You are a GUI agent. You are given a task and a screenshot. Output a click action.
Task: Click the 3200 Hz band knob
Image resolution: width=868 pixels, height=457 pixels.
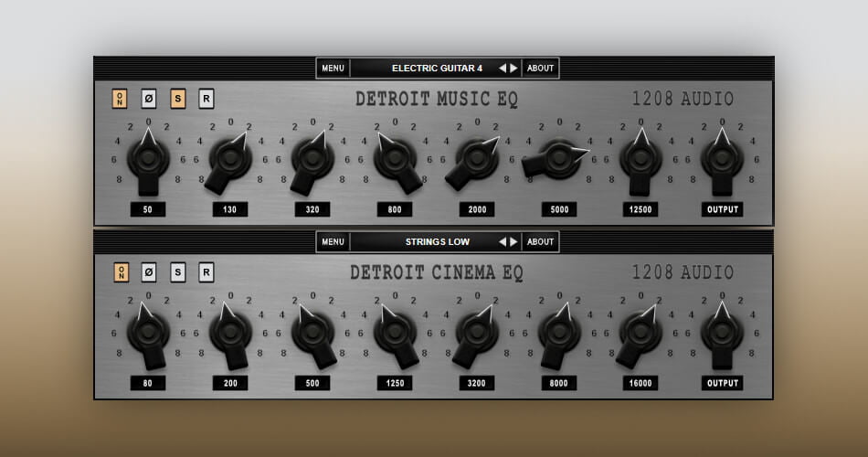pos(477,333)
